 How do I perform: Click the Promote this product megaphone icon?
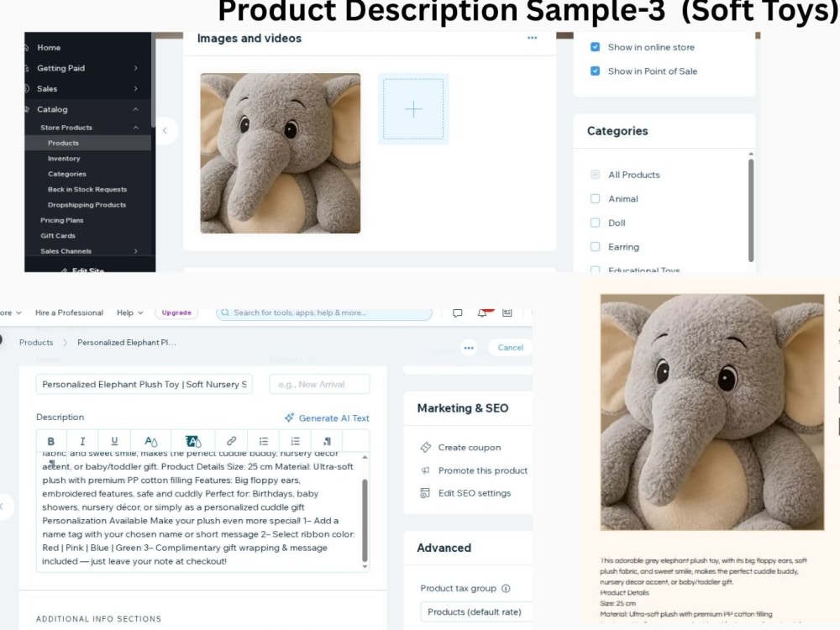point(425,470)
